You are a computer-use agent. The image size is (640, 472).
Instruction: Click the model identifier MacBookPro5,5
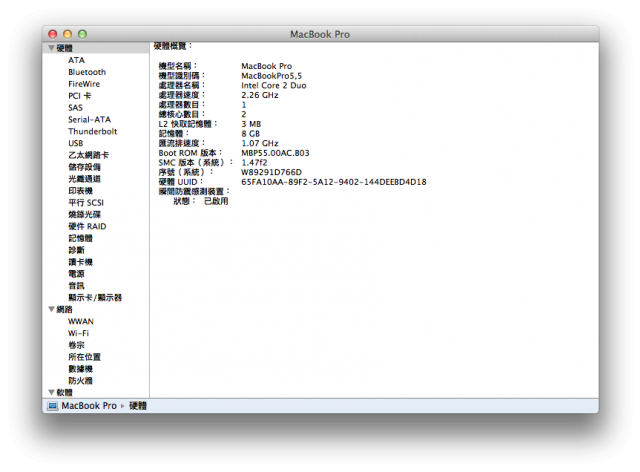[271, 76]
